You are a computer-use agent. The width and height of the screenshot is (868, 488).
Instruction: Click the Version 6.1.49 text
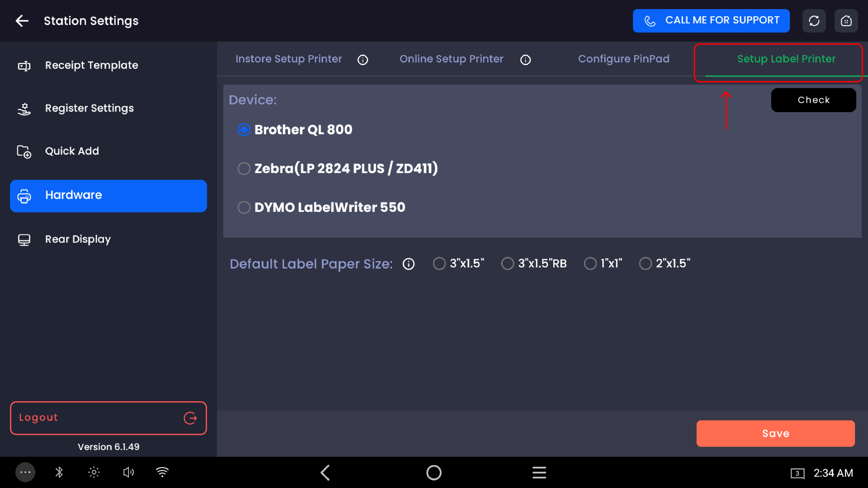tap(108, 447)
